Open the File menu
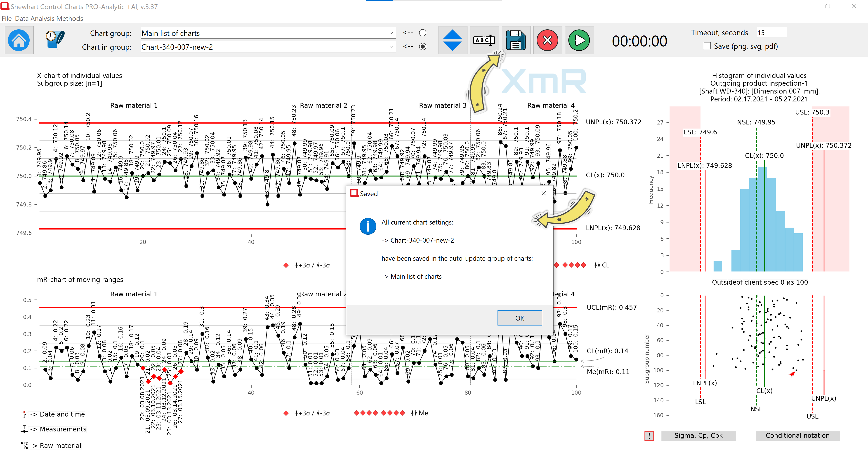Screen dimensions: 868x466 (6, 19)
